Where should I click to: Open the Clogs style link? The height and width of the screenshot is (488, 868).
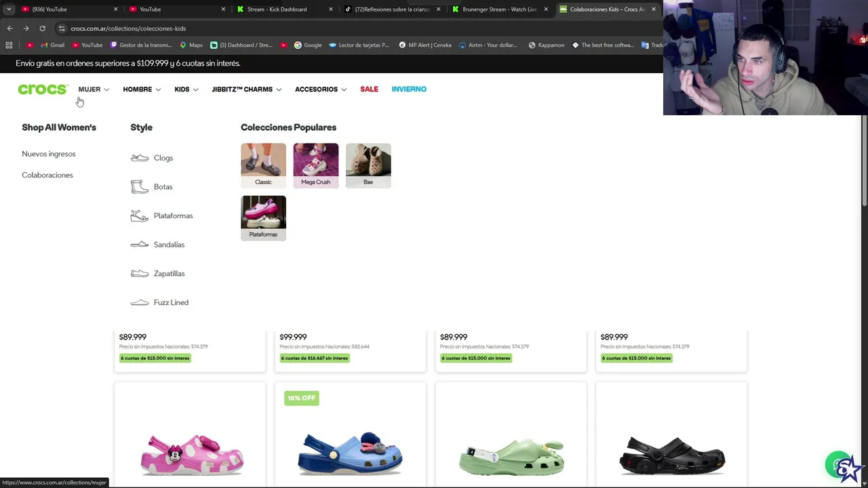(x=152, y=158)
